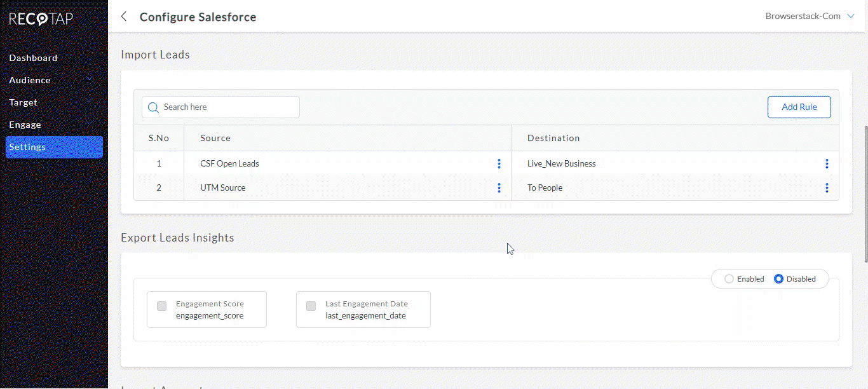Open options menu for CSF Open Leads source

pos(499,164)
